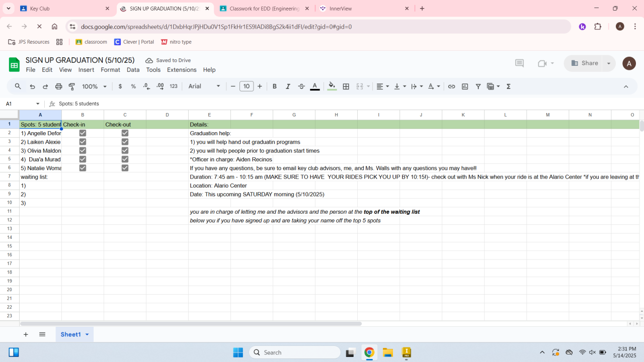This screenshot has height=362, width=644.
Task: Open the Data menu
Action: [x=133, y=70]
